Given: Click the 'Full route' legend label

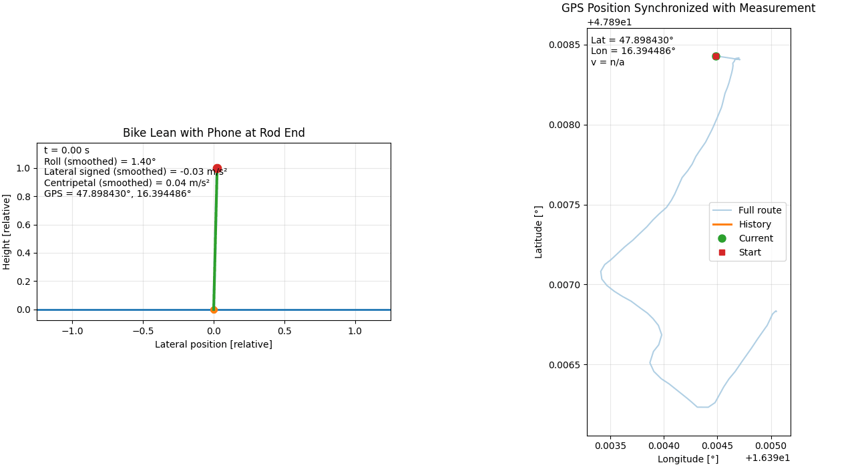Looking at the screenshot, I should click(760, 210).
